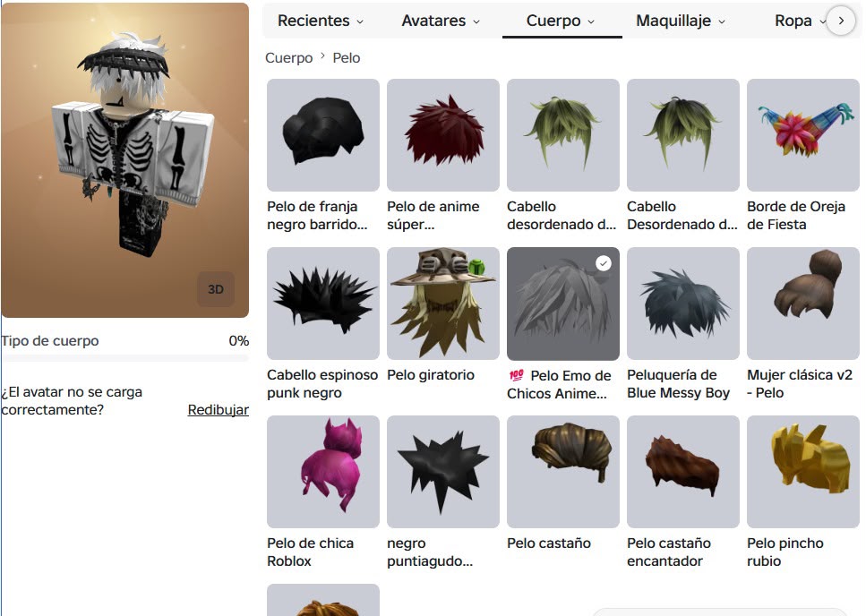Open the Avatares tab
This screenshot has width=866, height=616.
[441, 21]
